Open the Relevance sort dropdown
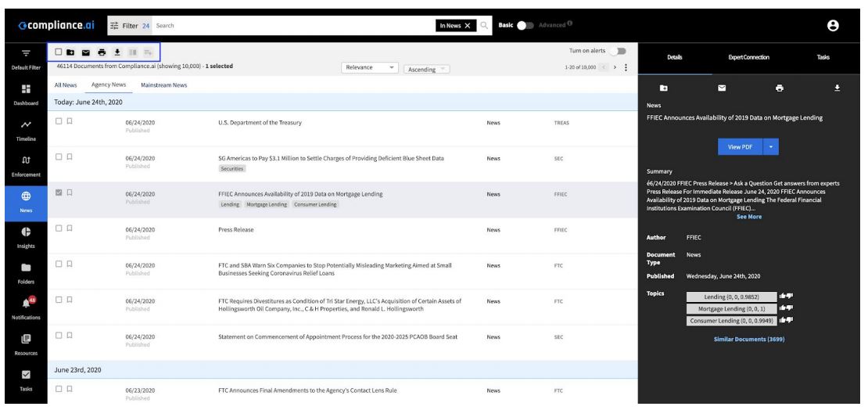The width and height of the screenshot is (868, 410). [370, 67]
